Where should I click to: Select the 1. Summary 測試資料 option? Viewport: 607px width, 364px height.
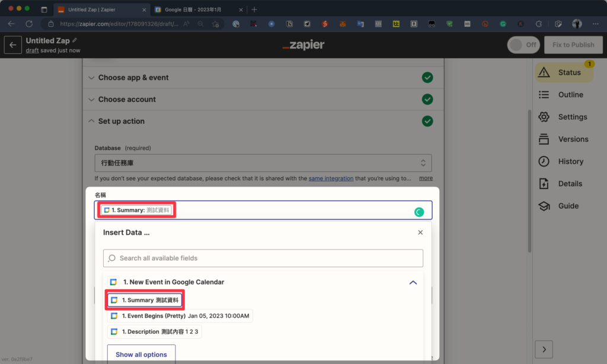(145, 300)
